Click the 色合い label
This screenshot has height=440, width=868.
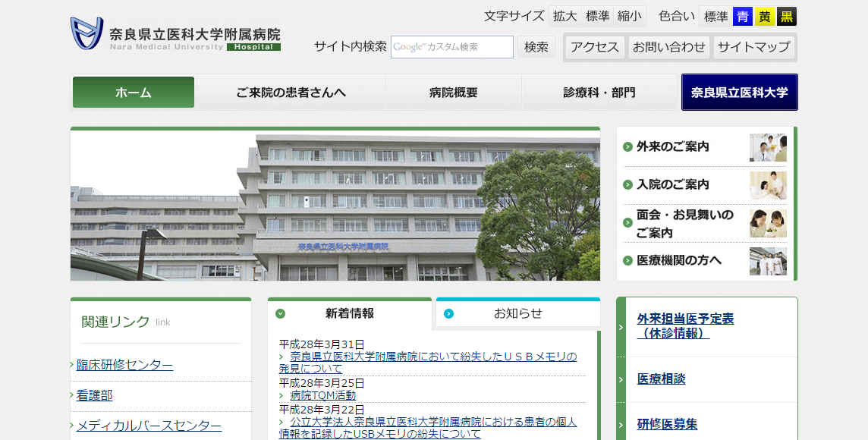[x=677, y=16]
